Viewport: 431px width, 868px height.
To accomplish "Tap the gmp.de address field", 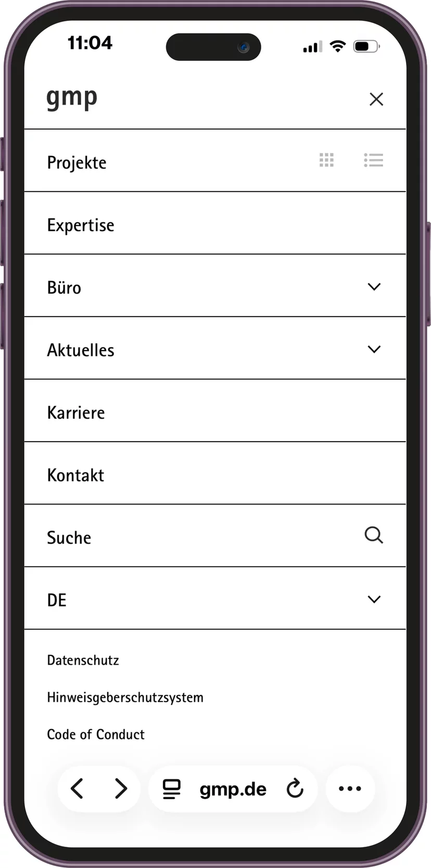I will [x=233, y=789].
